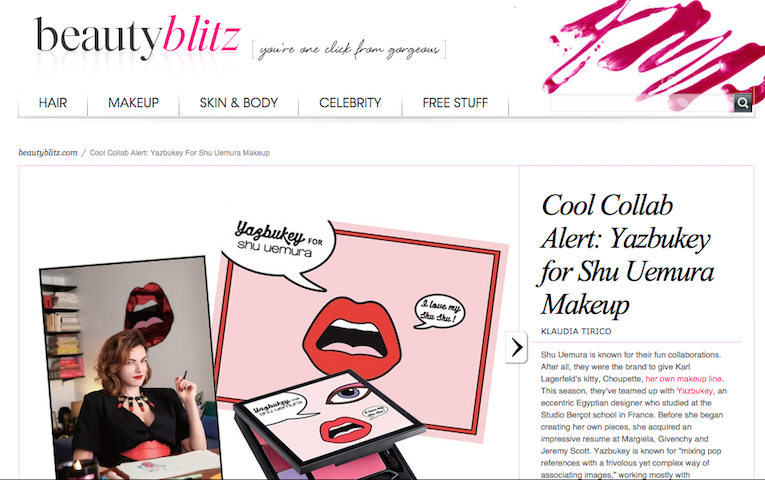Open the FREE STUFF section

tap(455, 103)
